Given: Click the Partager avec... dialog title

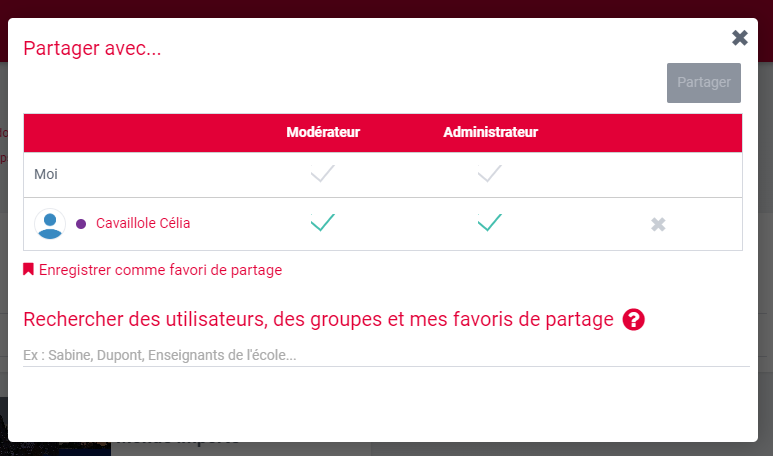Looking at the screenshot, I should click(92, 48).
